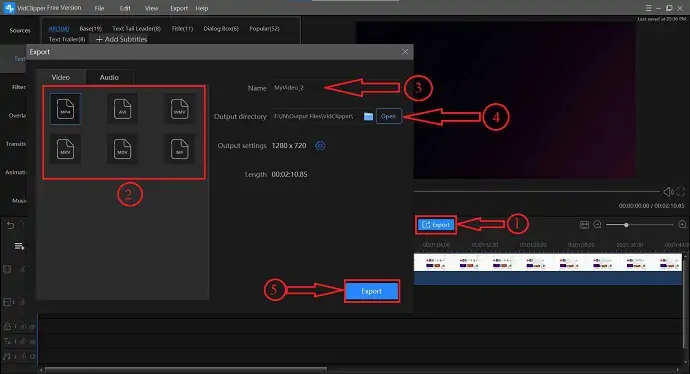Select the Popular(52) category
Image resolution: width=690 pixels, height=374 pixels.
point(264,29)
